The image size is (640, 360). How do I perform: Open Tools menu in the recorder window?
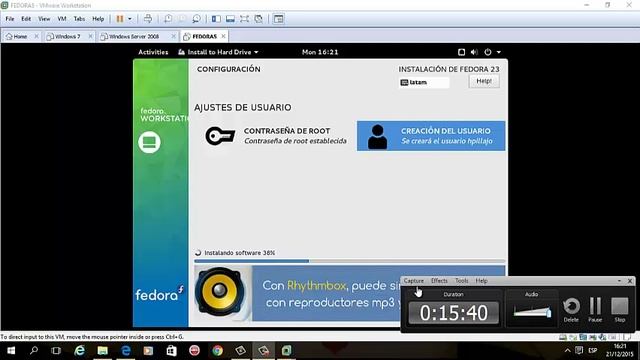(462, 281)
